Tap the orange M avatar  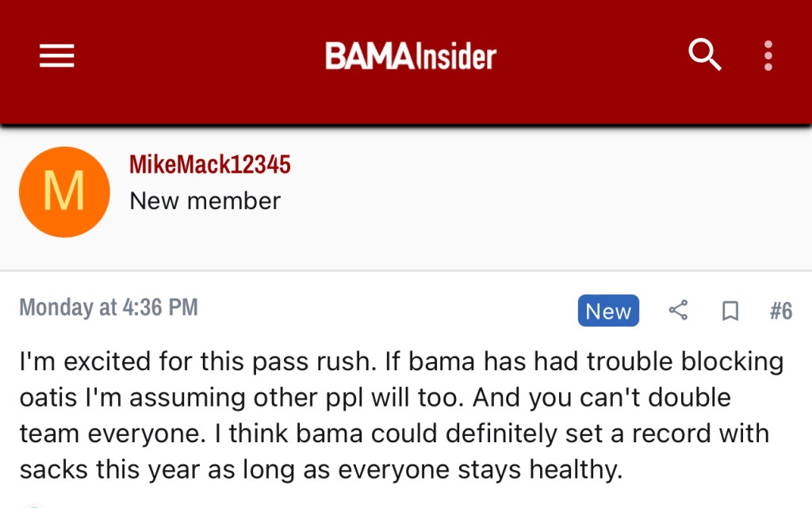pyautogui.click(x=64, y=192)
